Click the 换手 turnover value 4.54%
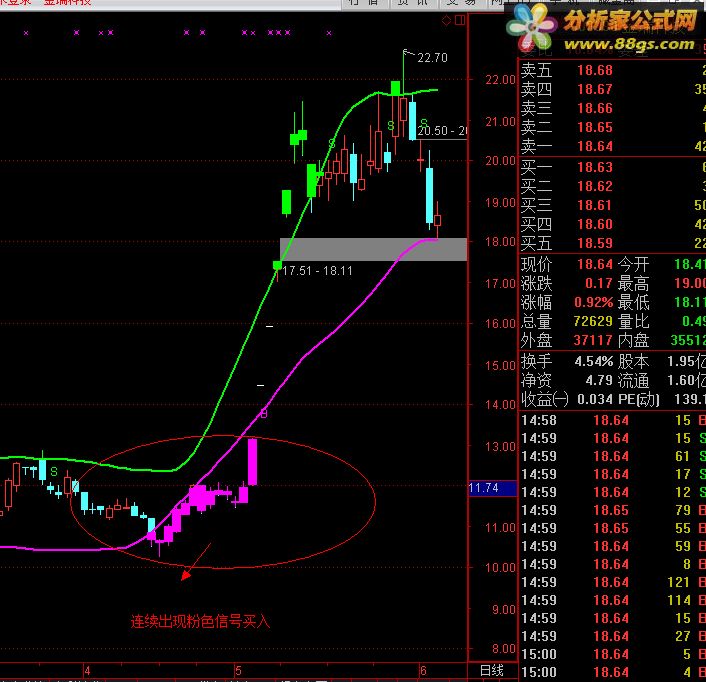706x682 pixels. coord(593,361)
